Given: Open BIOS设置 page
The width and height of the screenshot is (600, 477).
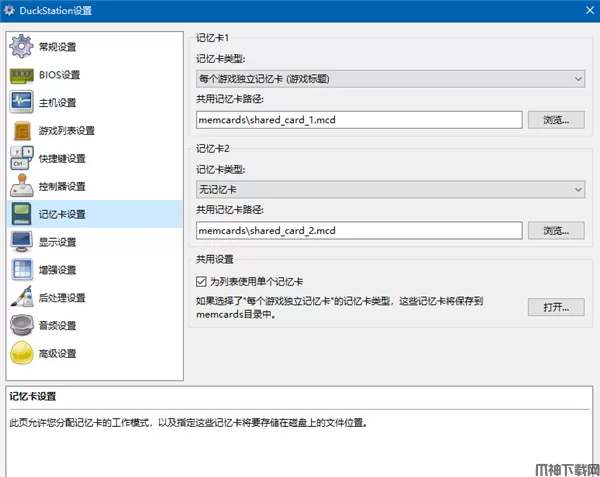Looking at the screenshot, I should point(59,75).
